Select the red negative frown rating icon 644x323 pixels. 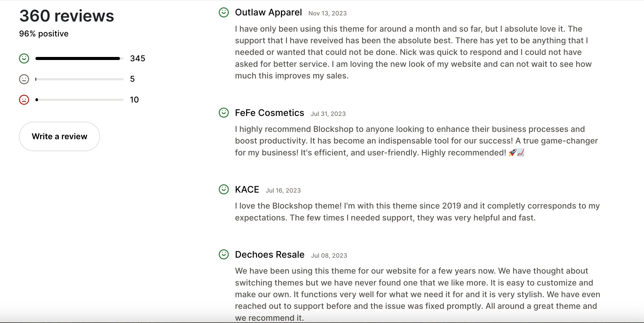pyautogui.click(x=24, y=99)
